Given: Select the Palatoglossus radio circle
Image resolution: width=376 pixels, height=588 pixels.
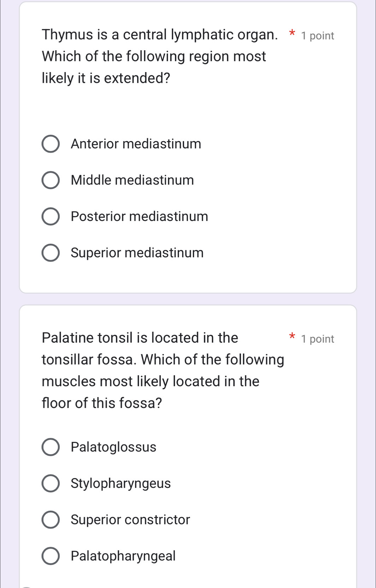Looking at the screenshot, I should [51, 447].
